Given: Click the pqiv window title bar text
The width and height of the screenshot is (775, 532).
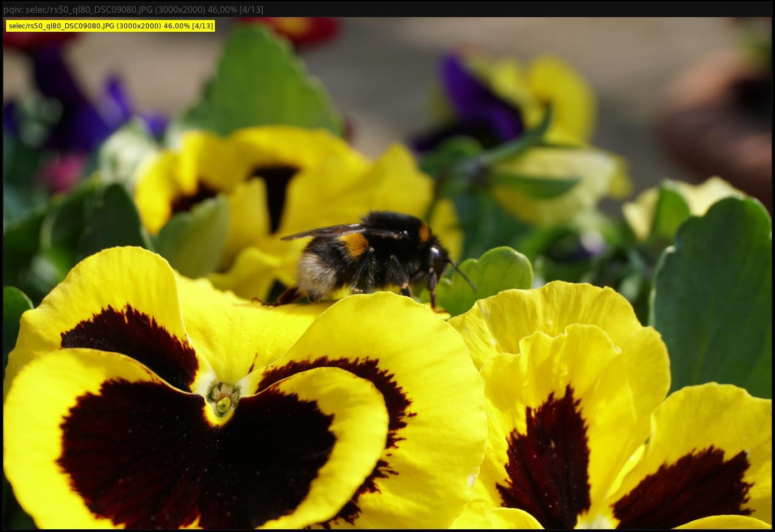Looking at the screenshot, I should (x=133, y=9).
